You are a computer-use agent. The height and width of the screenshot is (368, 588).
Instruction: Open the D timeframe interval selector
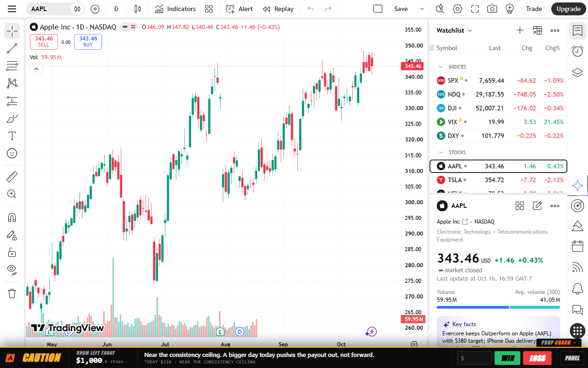point(116,9)
